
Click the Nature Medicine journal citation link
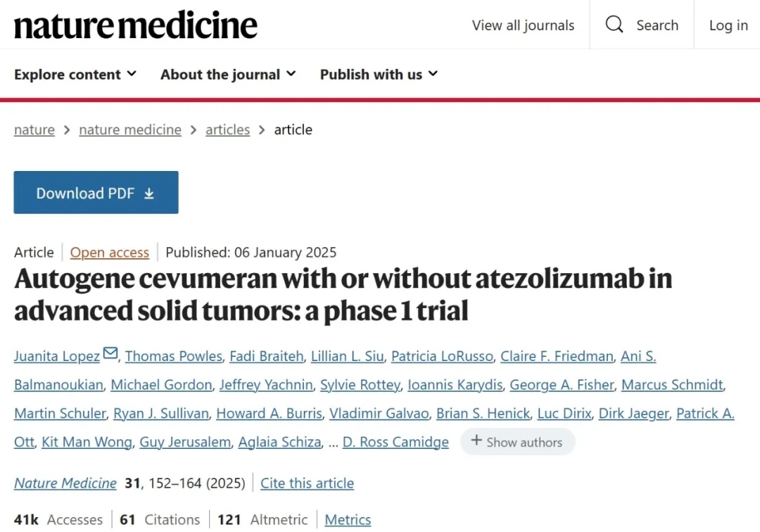pos(65,483)
